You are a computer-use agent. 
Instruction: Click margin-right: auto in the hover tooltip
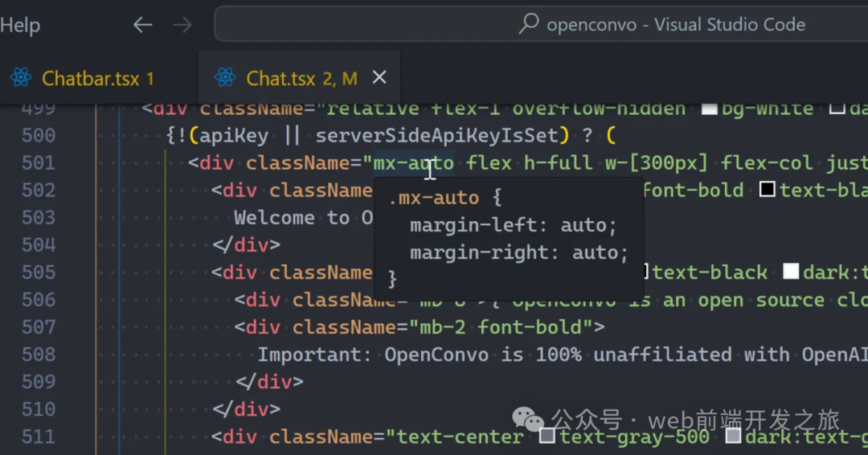(518, 252)
